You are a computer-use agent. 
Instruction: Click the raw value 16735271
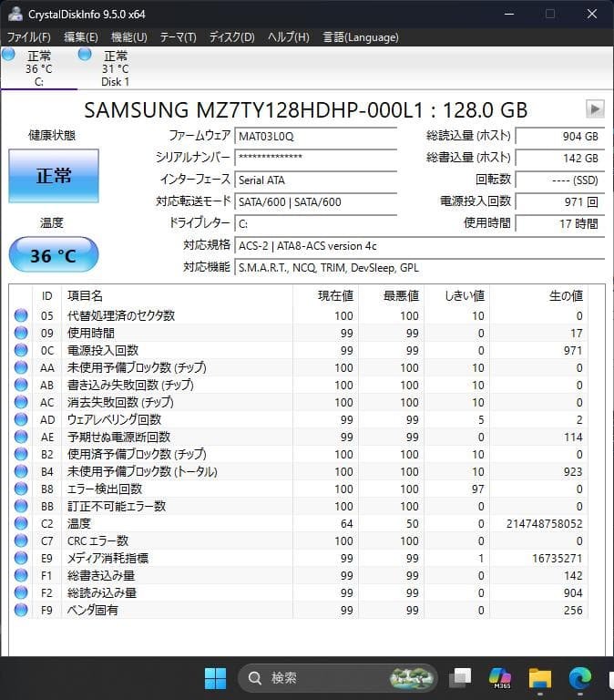pos(558,558)
